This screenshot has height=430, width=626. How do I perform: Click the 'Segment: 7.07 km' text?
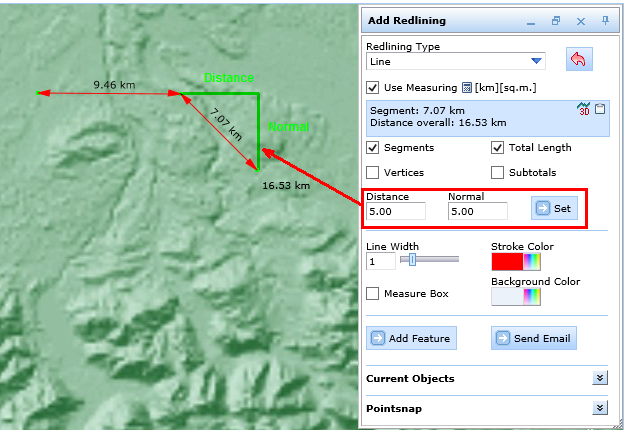(417, 111)
